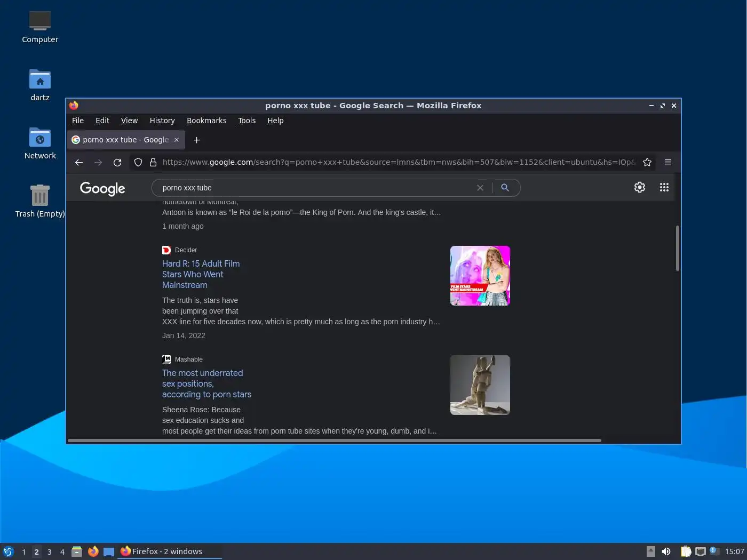Click the Firefox - 2 windows taskbar button

coord(169,551)
